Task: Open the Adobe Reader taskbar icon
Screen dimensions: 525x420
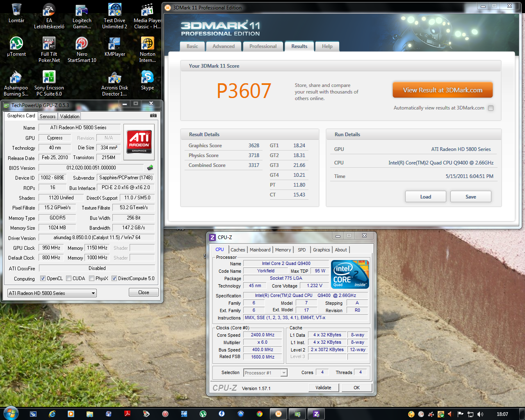Action: tap(127, 414)
